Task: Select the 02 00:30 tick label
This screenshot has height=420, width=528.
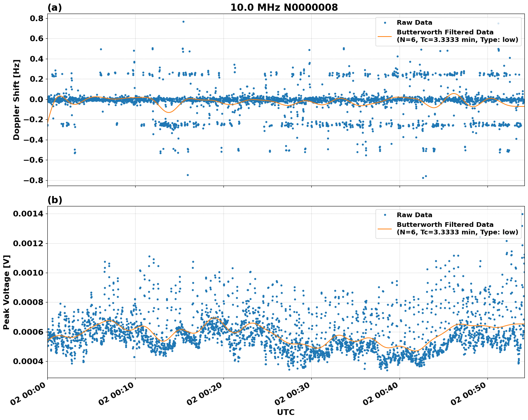Action: click(291, 392)
